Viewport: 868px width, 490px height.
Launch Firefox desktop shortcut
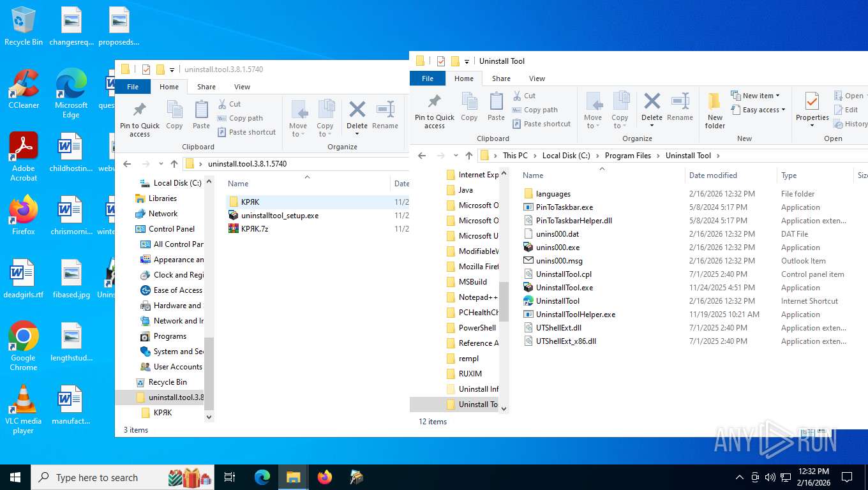24,216
